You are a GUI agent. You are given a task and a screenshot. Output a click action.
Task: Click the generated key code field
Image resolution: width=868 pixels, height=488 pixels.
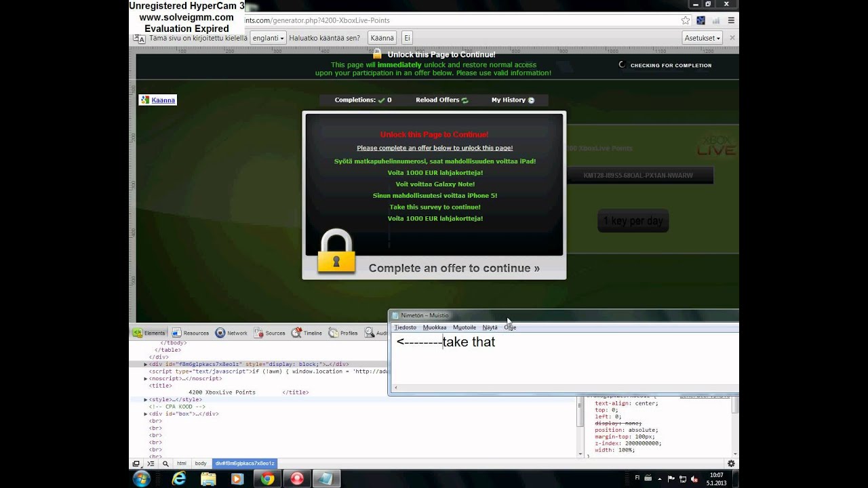point(638,176)
